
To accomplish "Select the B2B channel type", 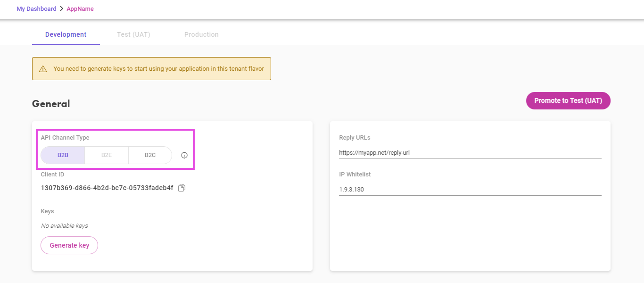I will (63, 155).
